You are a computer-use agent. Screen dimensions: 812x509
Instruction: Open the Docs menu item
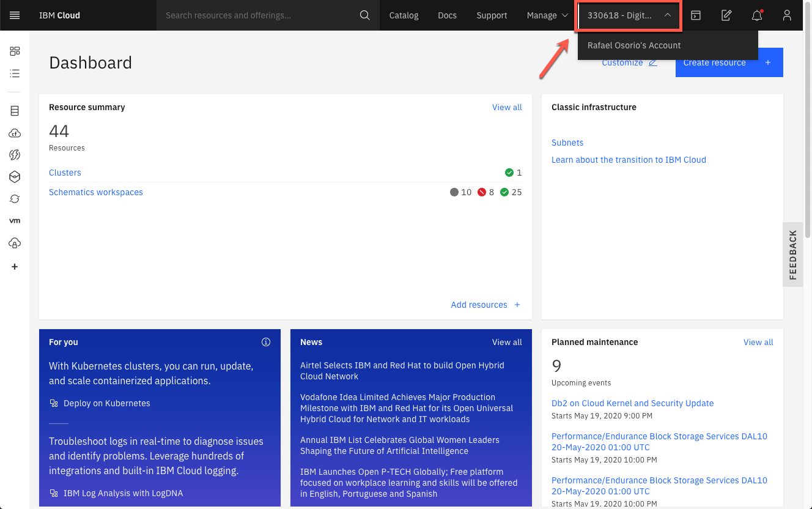447,15
